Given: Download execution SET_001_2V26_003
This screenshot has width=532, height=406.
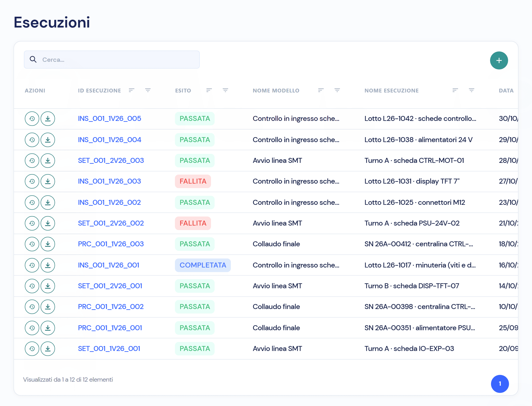Looking at the screenshot, I should click(48, 160).
